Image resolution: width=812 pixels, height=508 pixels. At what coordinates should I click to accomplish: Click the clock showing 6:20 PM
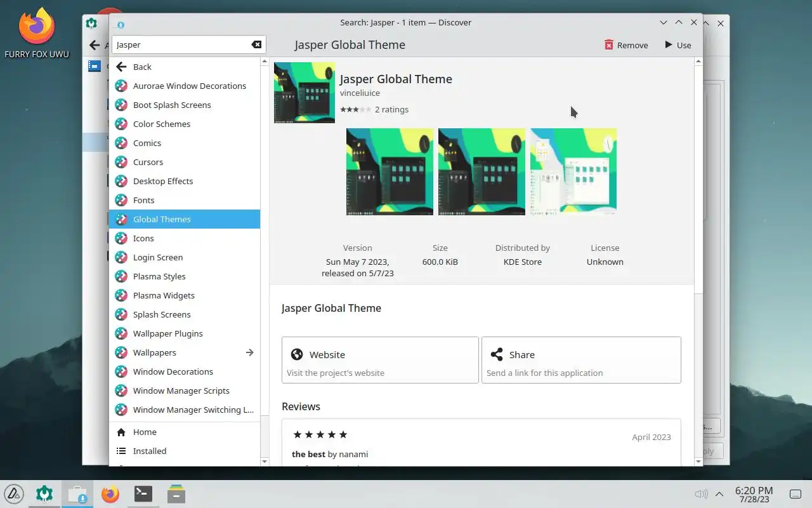pyautogui.click(x=754, y=494)
